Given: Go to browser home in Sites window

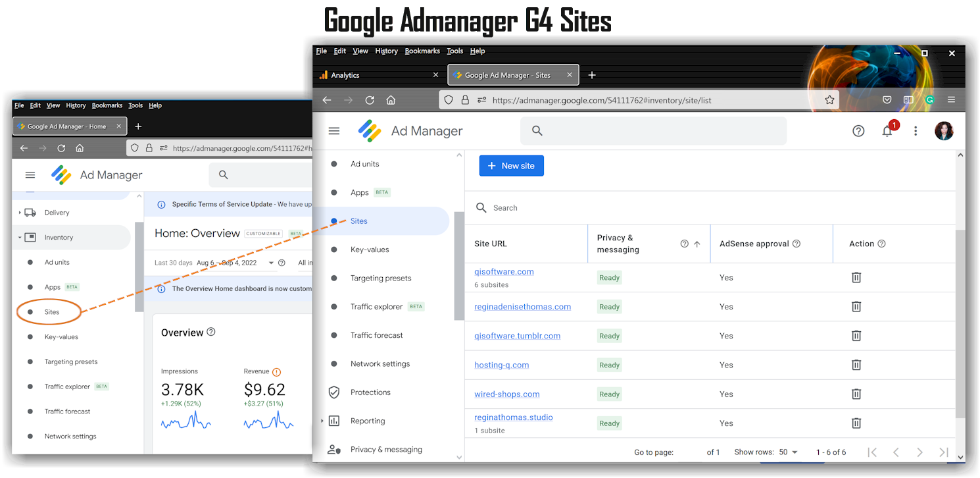Looking at the screenshot, I should point(391,100).
